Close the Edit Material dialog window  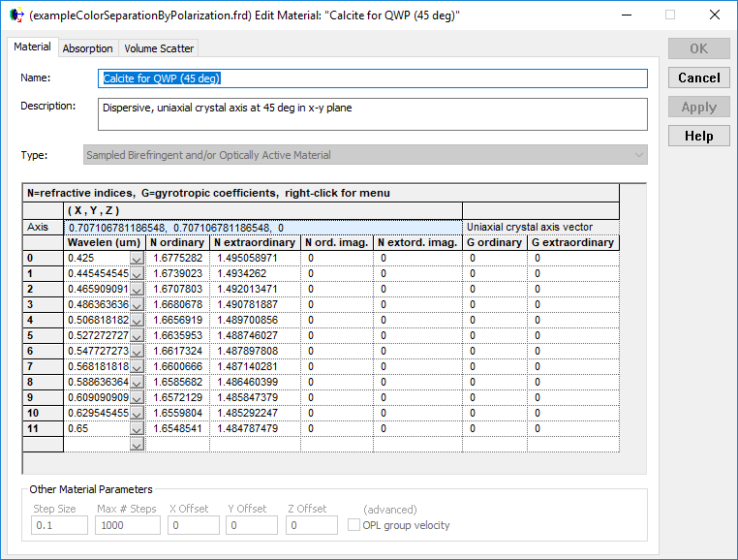click(714, 16)
